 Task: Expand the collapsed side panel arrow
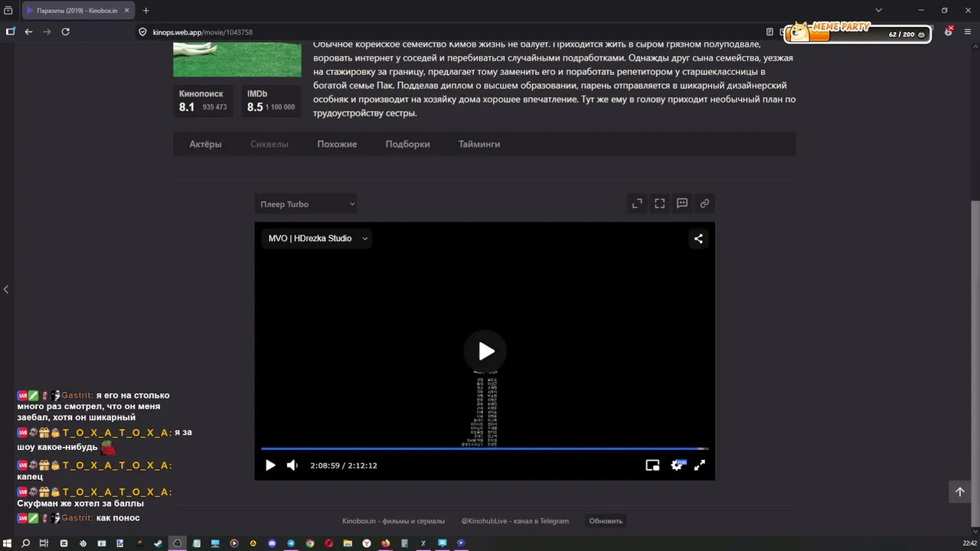point(6,289)
